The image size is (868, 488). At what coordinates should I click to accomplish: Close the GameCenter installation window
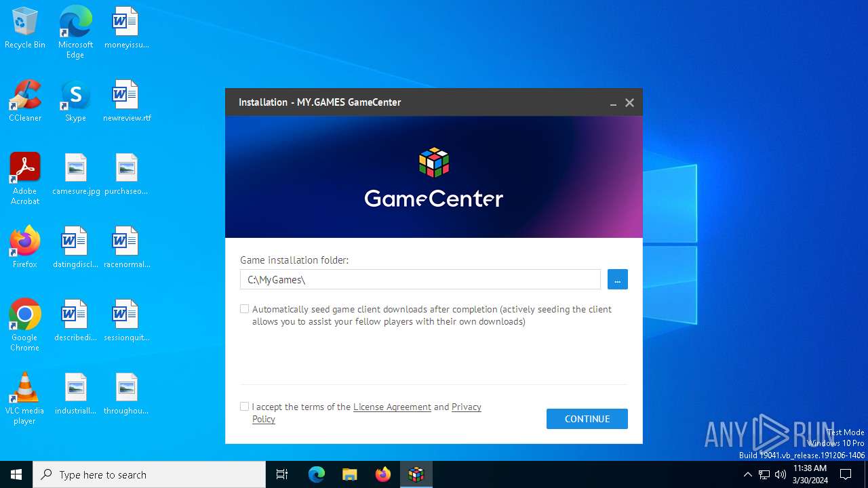pos(629,103)
